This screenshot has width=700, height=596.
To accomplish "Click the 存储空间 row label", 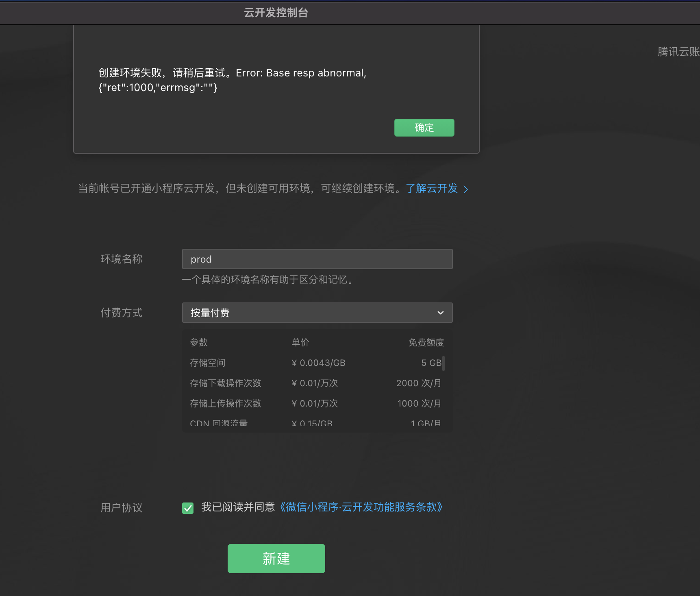I will click(208, 363).
